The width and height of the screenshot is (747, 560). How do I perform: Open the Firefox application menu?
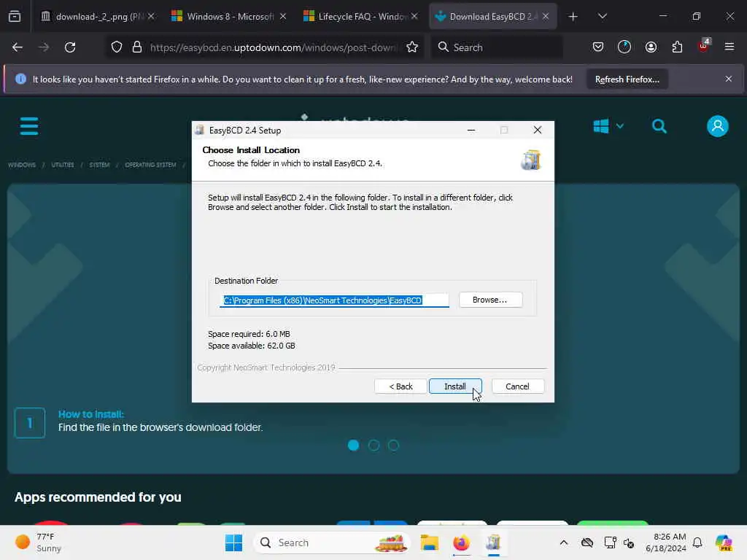[729, 47]
